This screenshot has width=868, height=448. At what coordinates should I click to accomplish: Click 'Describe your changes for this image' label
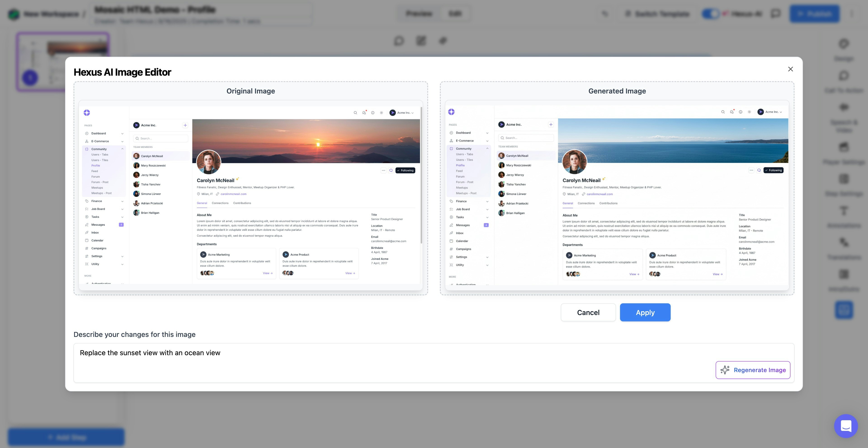point(134,334)
